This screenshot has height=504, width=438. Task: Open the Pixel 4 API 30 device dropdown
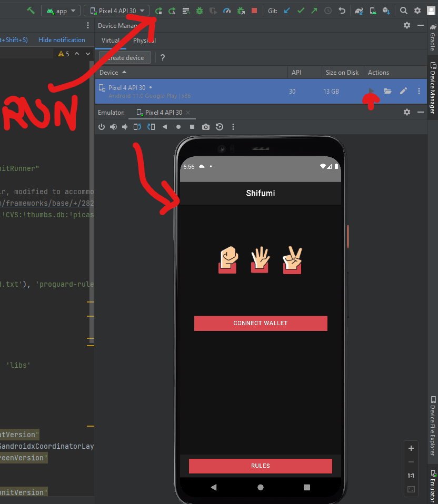[x=116, y=11]
